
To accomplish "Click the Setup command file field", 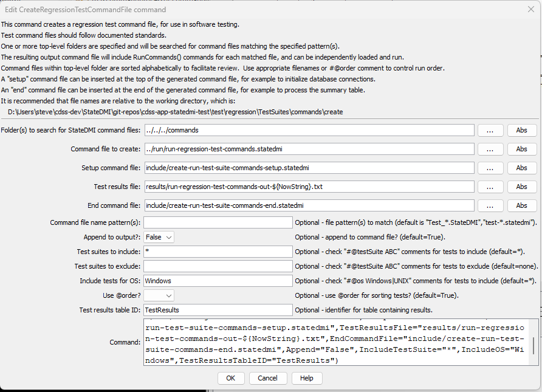I will [309, 168].
